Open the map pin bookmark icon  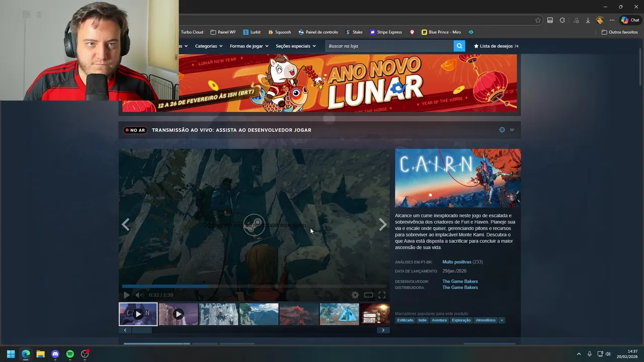pyautogui.click(x=412, y=32)
